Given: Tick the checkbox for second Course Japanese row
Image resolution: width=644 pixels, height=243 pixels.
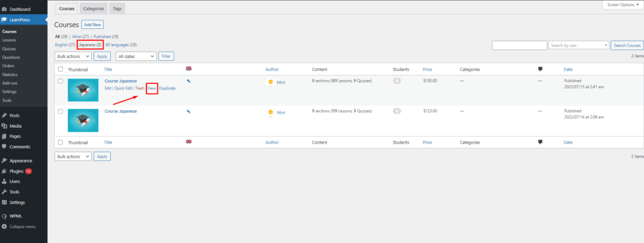Looking at the screenshot, I should (x=60, y=111).
